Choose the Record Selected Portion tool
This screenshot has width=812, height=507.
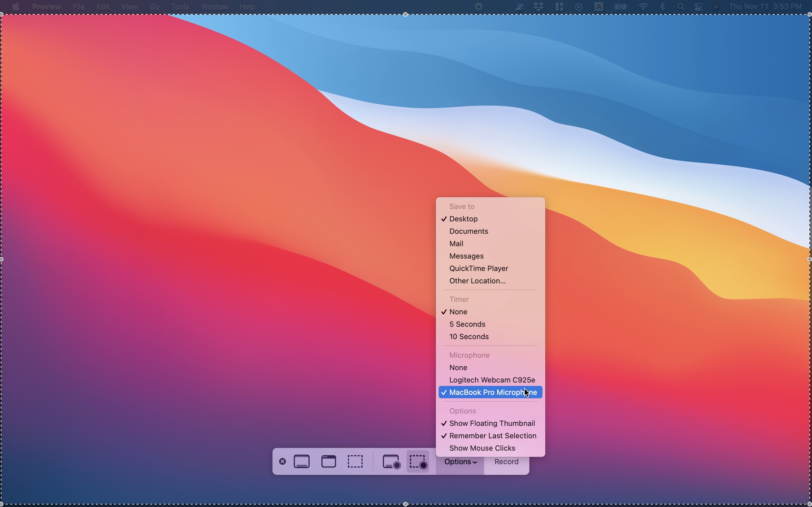(x=417, y=461)
